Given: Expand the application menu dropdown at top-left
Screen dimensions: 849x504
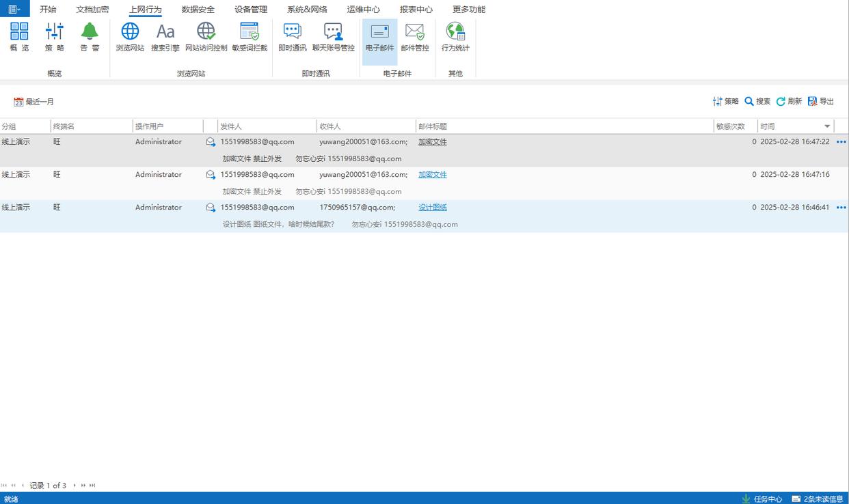Looking at the screenshot, I should coord(14,9).
